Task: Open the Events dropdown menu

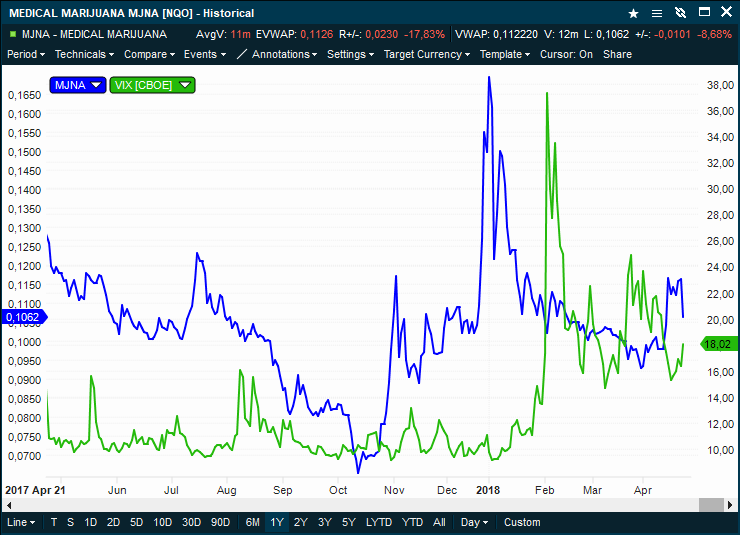Action: click(x=205, y=54)
